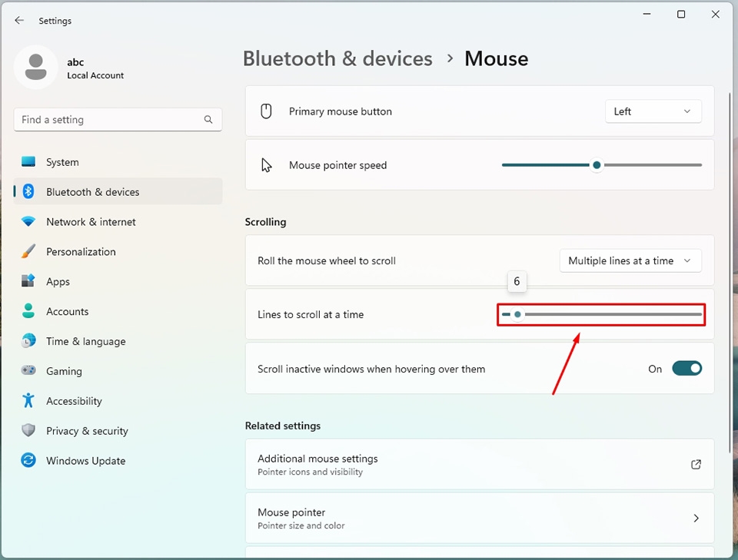Click Bluetooth & devices breadcrumb link
The image size is (738, 560).
(337, 59)
